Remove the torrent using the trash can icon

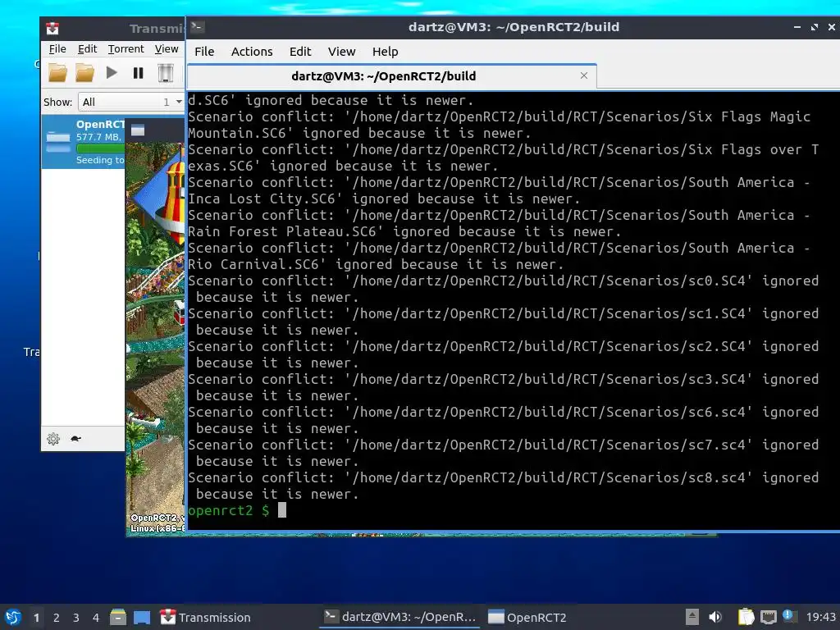coord(166,72)
